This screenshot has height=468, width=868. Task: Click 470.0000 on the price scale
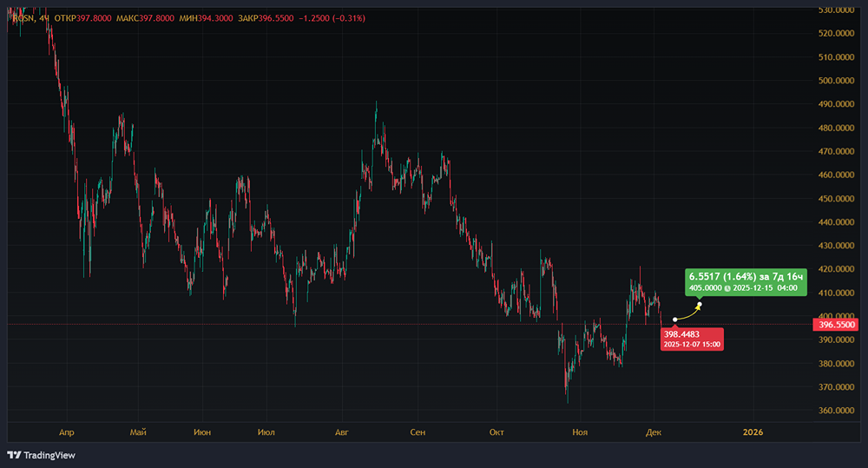point(836,151)
